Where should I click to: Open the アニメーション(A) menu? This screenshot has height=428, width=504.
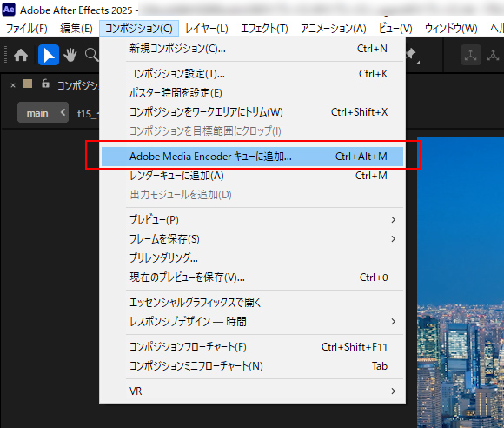click(334, 29)
